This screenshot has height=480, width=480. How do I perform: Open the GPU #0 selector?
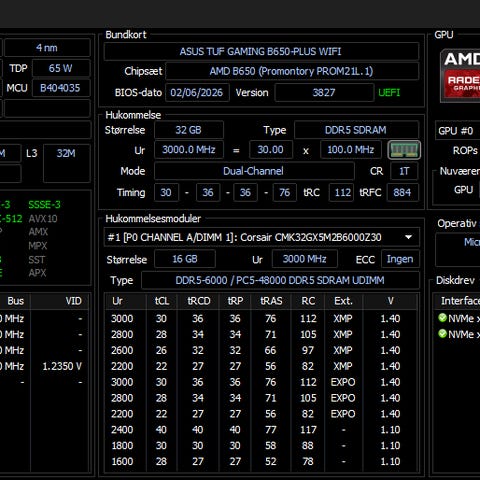coord(457,131)
